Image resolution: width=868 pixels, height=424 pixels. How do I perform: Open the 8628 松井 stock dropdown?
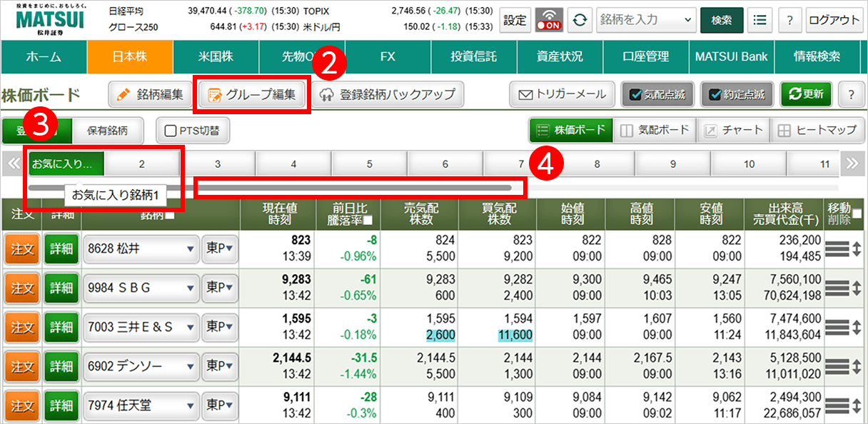(141, 248)
